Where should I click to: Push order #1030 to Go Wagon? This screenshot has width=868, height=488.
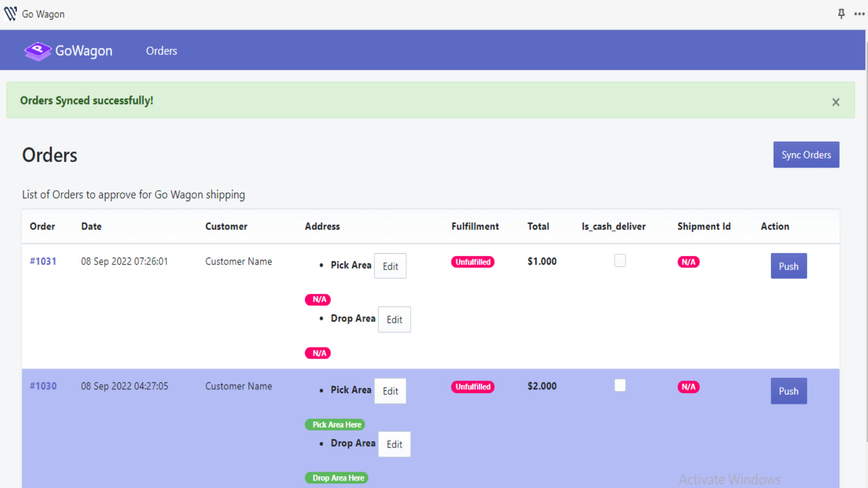coord(788,391)
